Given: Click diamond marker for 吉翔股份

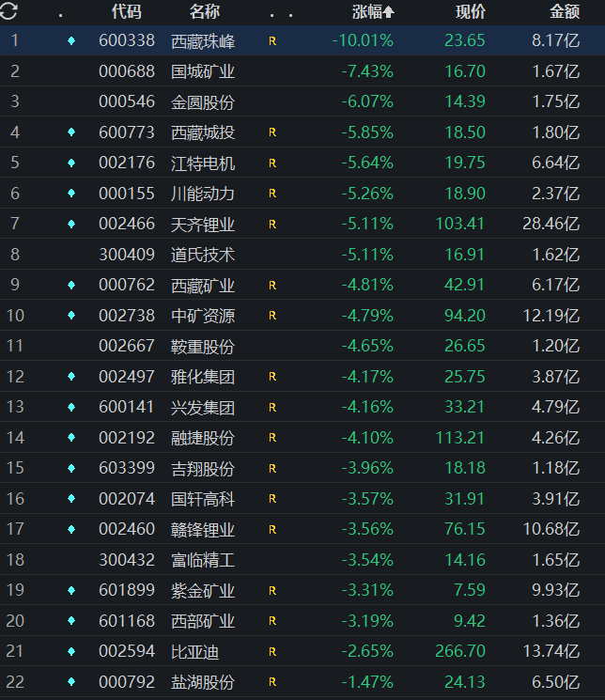Looking at the screenshot, I should (71, 468).
